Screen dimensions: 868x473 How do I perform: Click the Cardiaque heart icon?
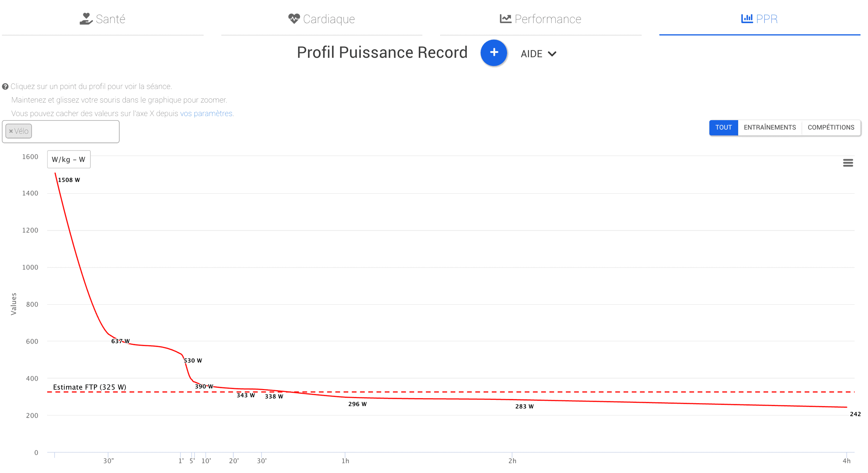coord(294,18)
